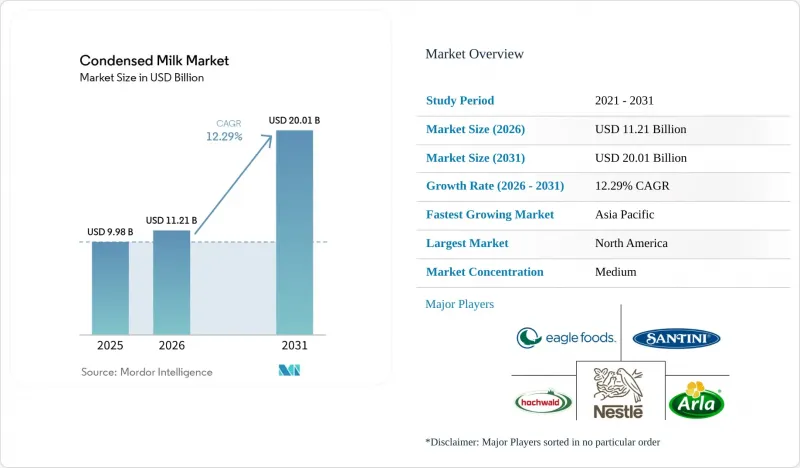The width and height of the screenshot is (800, 468).
Task: Click the 'Largest Market' label
Action: [467, 243]
